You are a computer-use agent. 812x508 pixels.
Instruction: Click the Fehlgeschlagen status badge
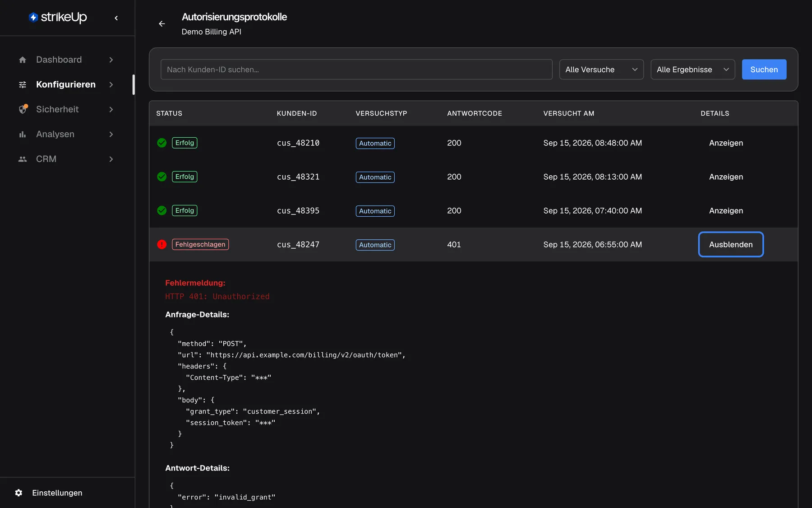click(x=200, y=244)
